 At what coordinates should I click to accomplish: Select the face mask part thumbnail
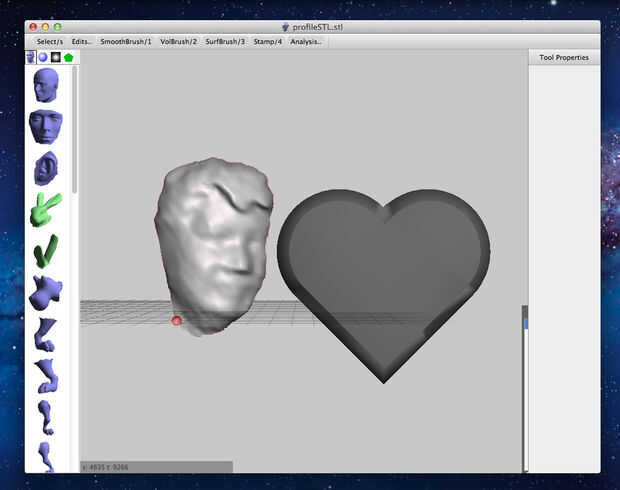coord(46,127)
